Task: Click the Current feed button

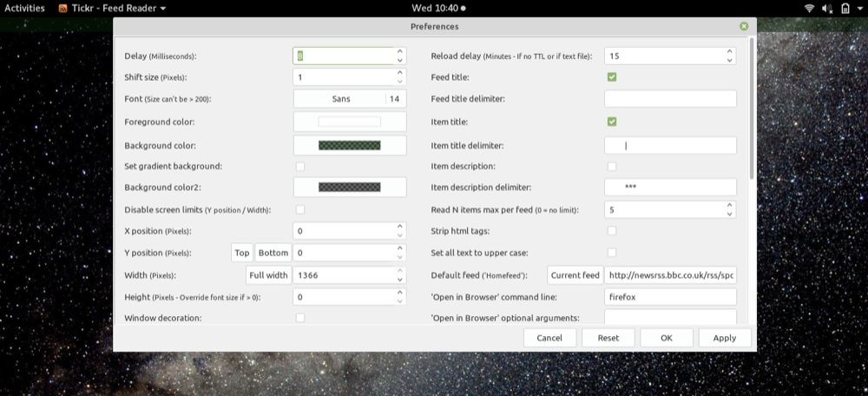Action: (575, 274)
